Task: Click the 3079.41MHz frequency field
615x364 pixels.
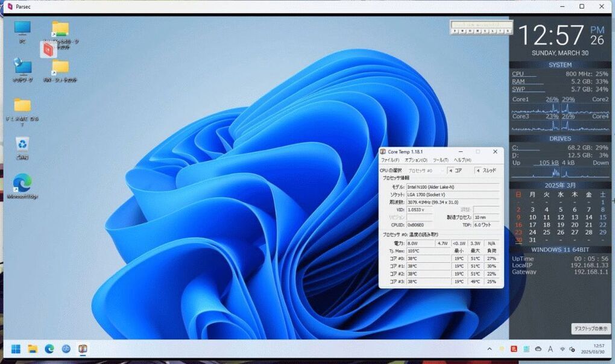Action: pyautogui.click(x=453, y=202)
